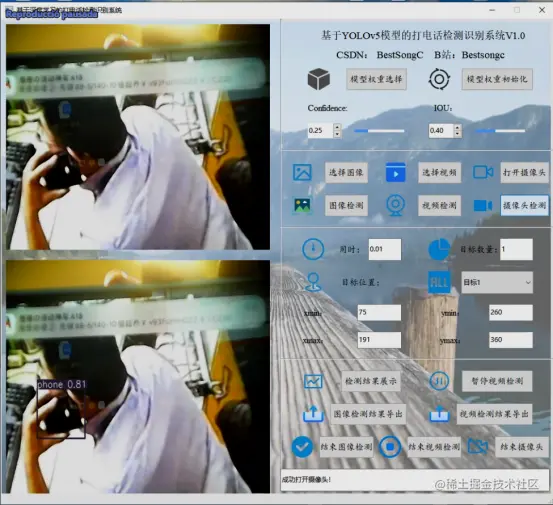Show results with 检测结果展示 button
Viewport: 553px width, 505px height.
coord(371,381)
